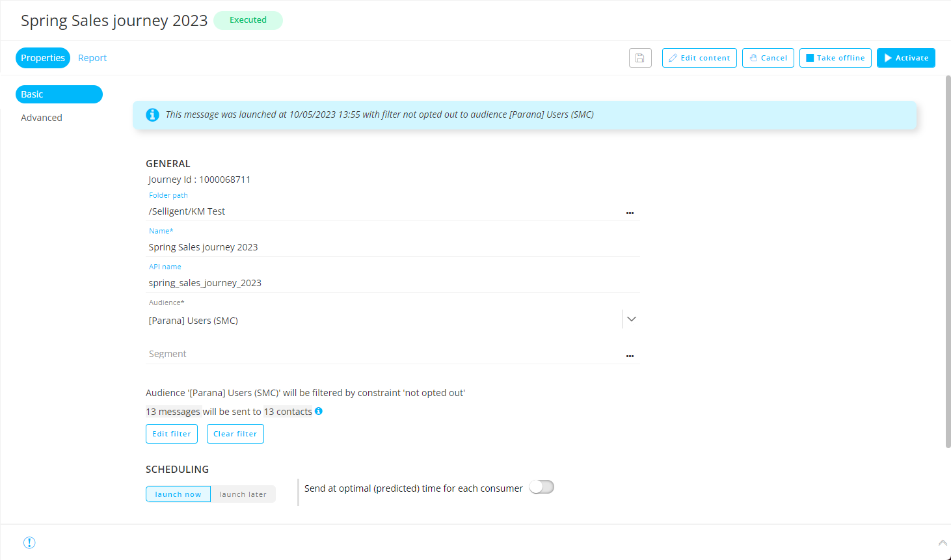The image size is (951, 560).
Task: Click the Clear filter button
Action: point(235,434)
